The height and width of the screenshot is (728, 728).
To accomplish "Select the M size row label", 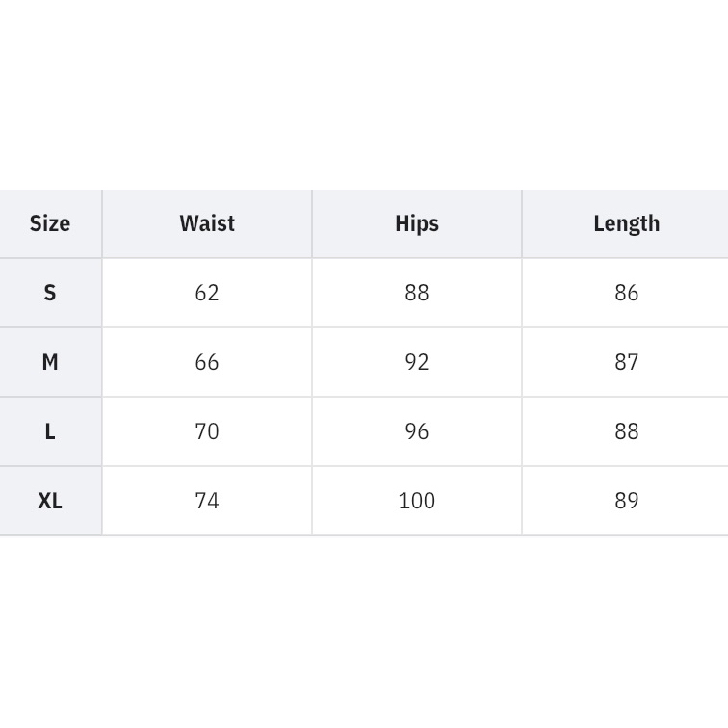I will tap(50, 362).
